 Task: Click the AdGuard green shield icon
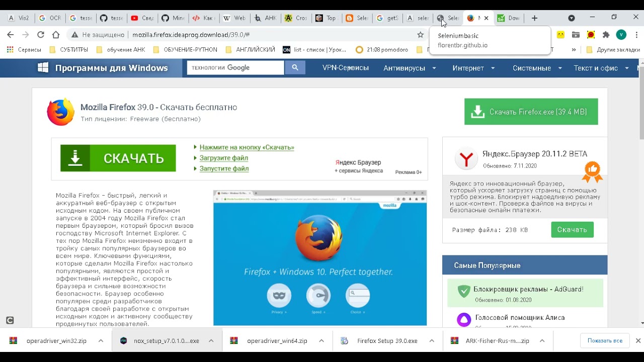pos(463,291)
